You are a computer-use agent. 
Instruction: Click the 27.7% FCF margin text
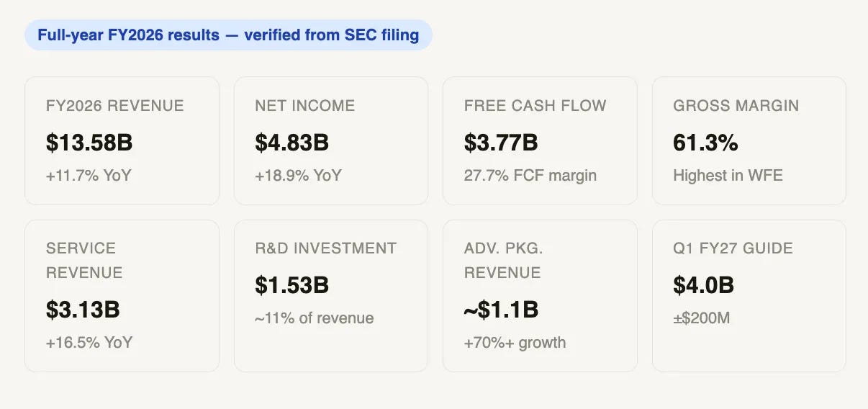pos(530,175)
